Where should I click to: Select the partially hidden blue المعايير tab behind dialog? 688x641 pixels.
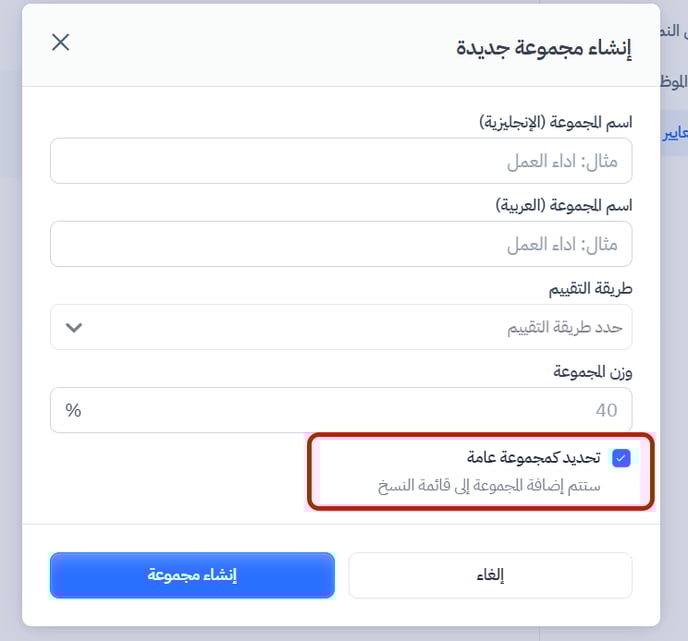(x=674, y=132)
